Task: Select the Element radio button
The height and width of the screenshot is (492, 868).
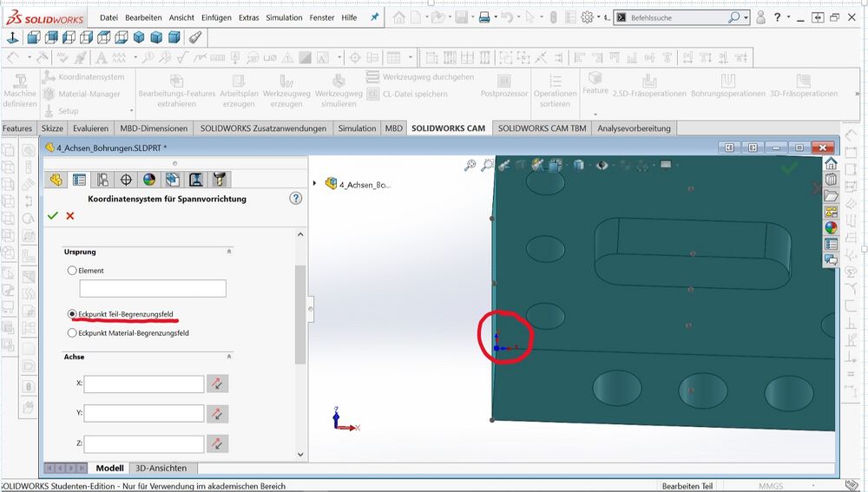Action: pyautogui.click(x=73, y=271)
